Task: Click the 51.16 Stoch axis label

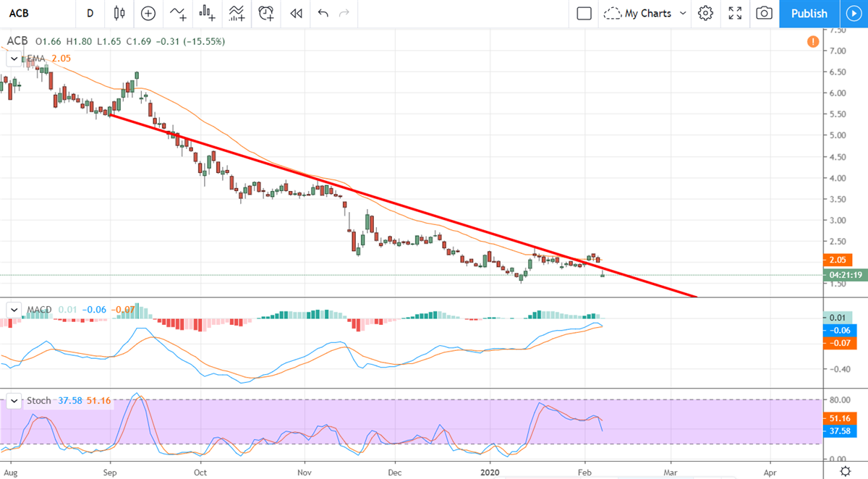Action: tap(838, 418)
